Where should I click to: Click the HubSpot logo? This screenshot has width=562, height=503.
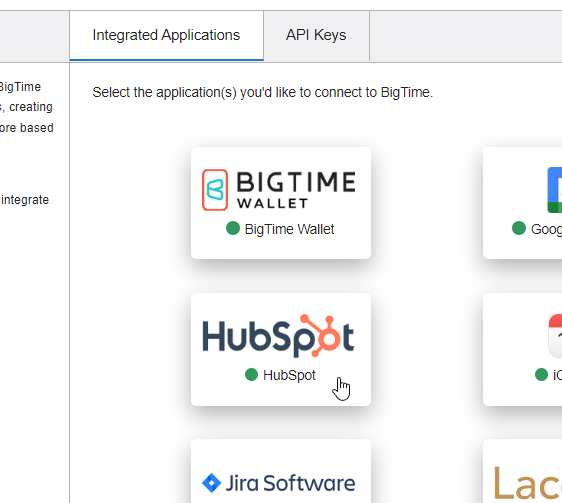[278, 336]
